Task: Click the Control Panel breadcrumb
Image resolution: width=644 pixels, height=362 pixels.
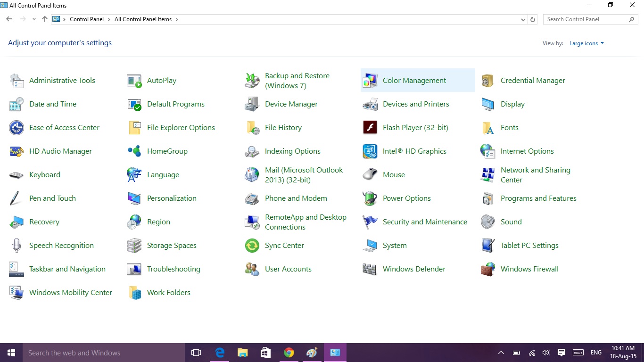Action: [x=87, y=19]
